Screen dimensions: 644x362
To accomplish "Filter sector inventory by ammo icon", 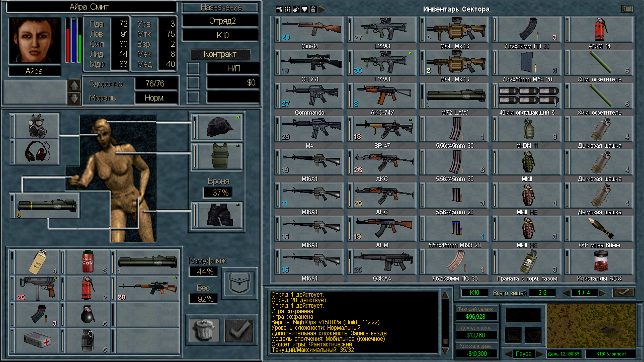I will (287, 9).
